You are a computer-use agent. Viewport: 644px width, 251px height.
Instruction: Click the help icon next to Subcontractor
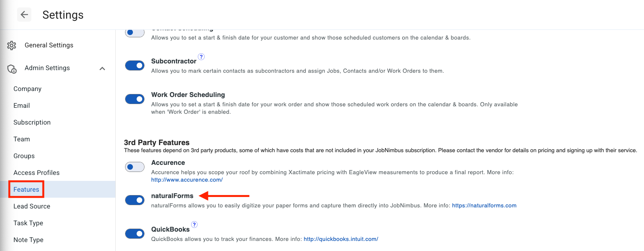201,57
